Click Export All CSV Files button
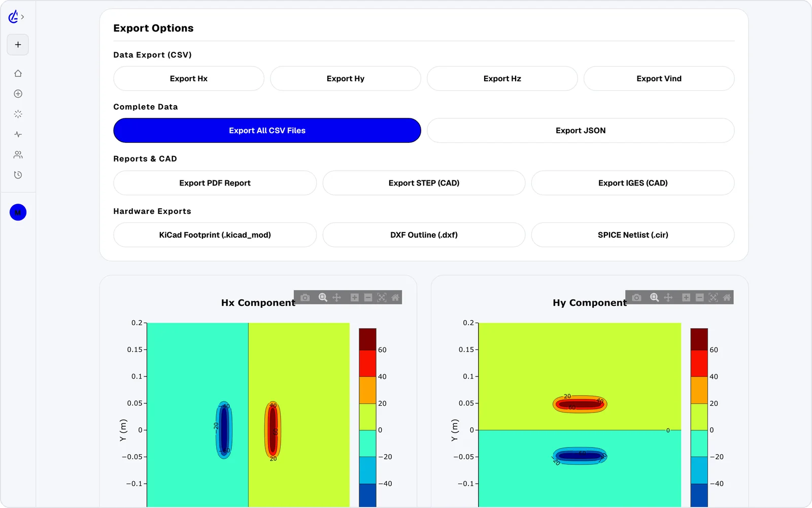 click(267, 131)
